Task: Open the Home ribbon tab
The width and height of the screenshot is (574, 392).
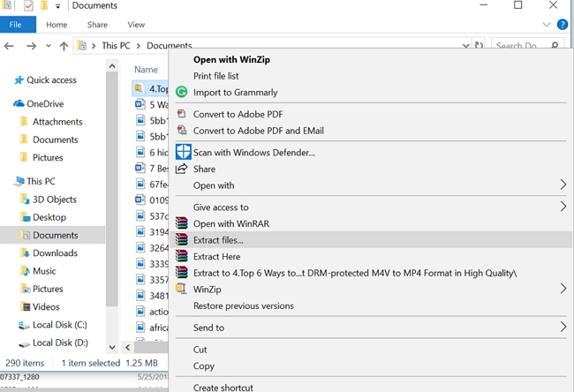Action: click(57, 25)
